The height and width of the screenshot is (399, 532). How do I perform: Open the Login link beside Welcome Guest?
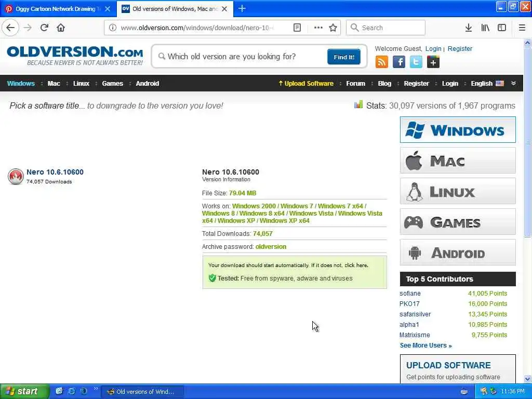[433, 48]
